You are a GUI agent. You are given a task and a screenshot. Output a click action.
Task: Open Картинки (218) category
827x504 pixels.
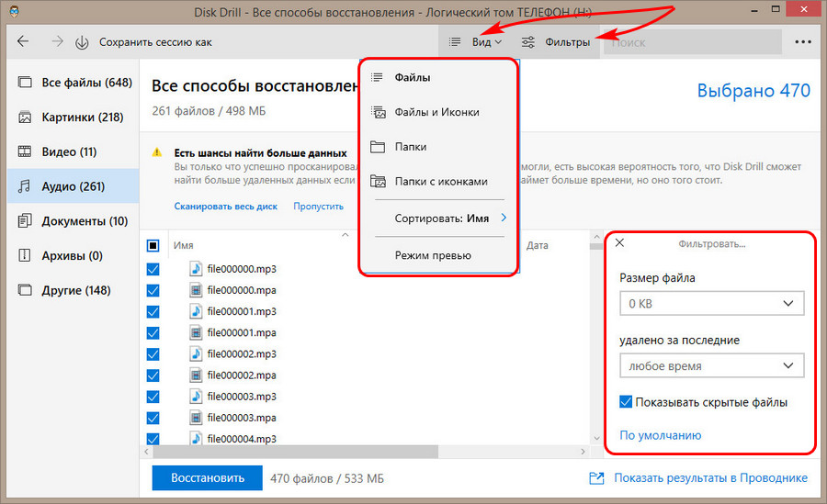pyautogui.click(x=74, y=117)
